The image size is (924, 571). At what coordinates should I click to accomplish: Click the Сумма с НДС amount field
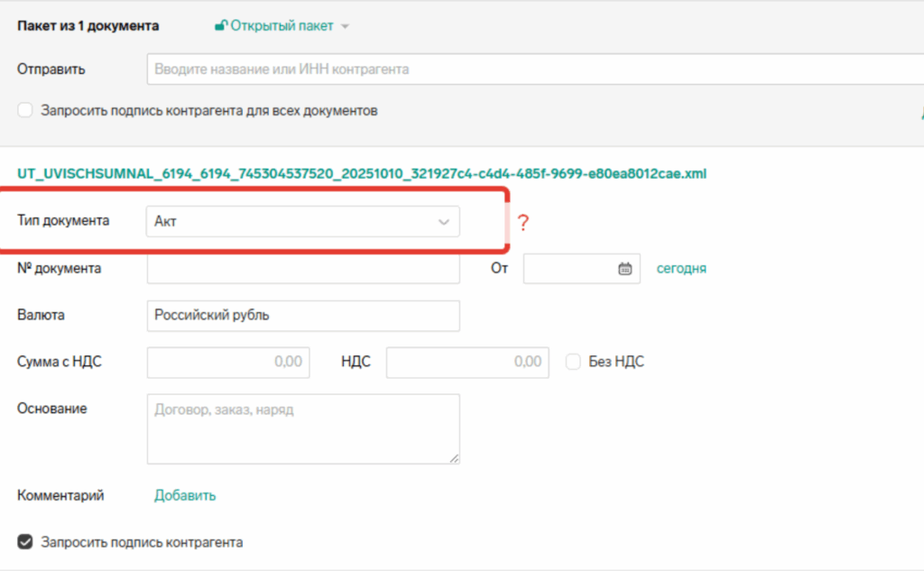pyautogui.click(x=227, y=362)
